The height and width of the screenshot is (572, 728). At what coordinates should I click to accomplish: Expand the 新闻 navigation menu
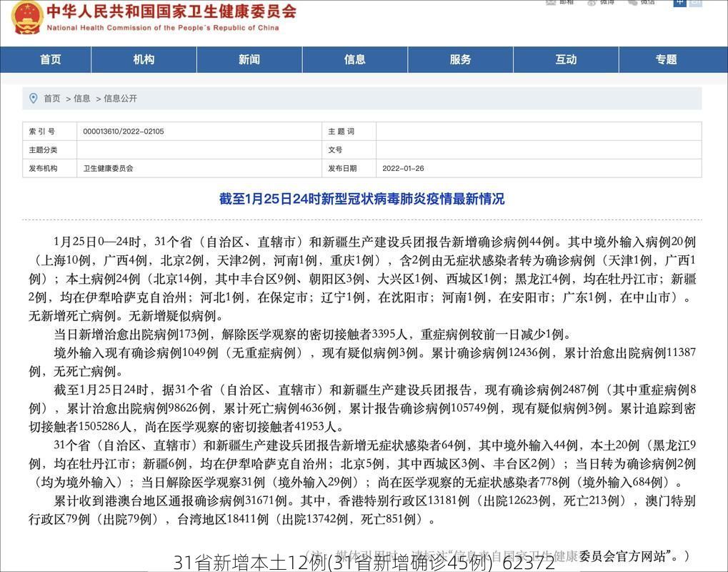click(249, 59)
